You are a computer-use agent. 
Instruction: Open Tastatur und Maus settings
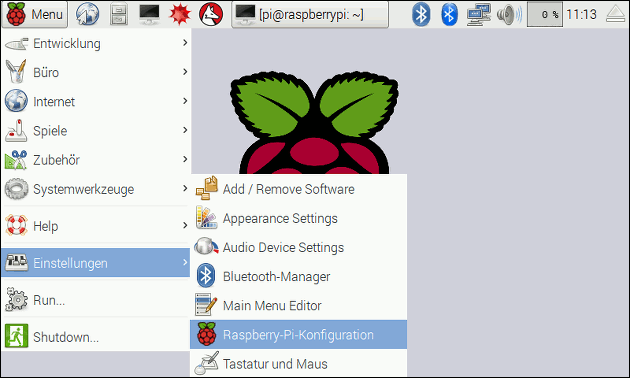(x=299, y=364)
